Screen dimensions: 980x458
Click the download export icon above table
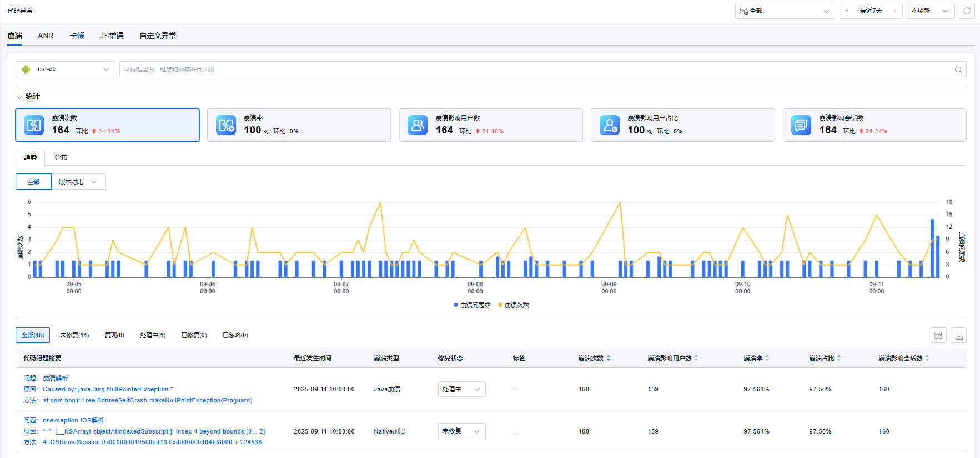pyautogui.click(x=958, y=335)
